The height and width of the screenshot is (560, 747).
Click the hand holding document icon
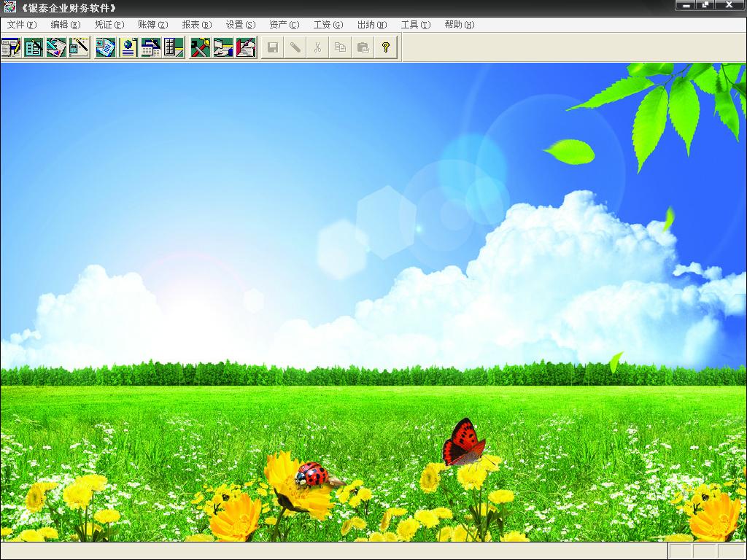(222, 48)
